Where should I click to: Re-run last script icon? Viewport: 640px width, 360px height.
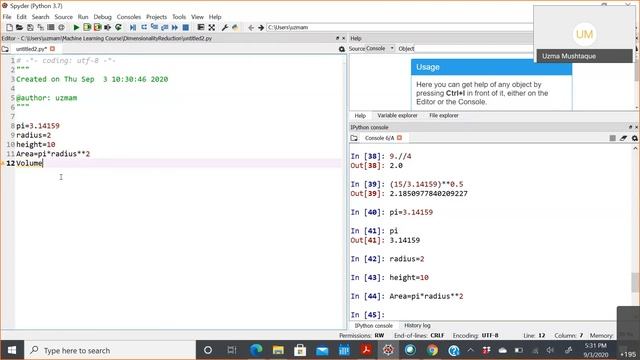pyautogui.click(x=118, y=27)
